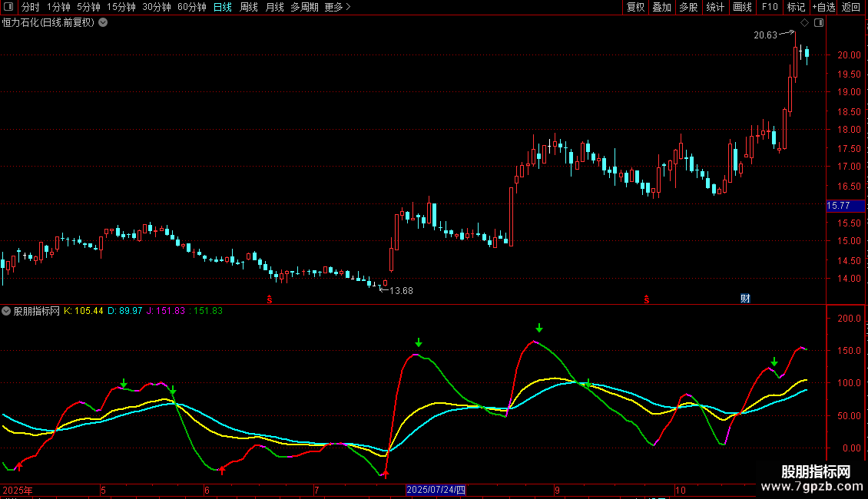
Task: Select the 60分钟 period tab
Action: (x=192, y=7)
